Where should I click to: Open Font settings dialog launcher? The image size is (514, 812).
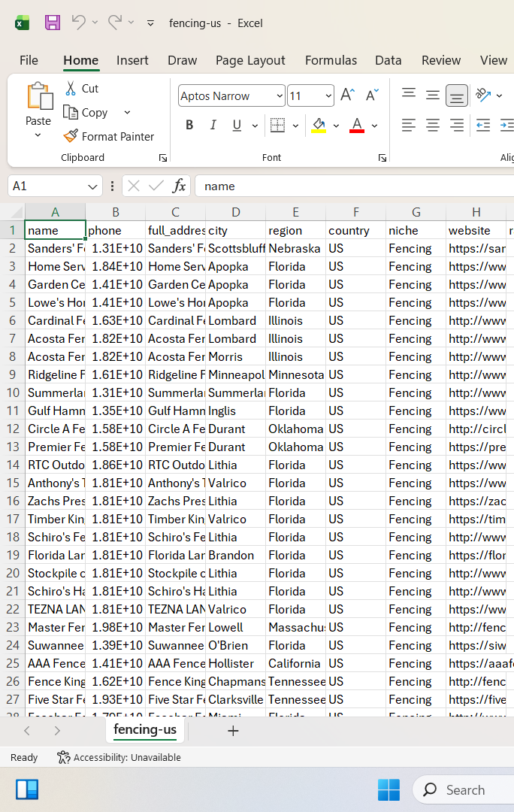pyautogui.click(x=382, y=158)
